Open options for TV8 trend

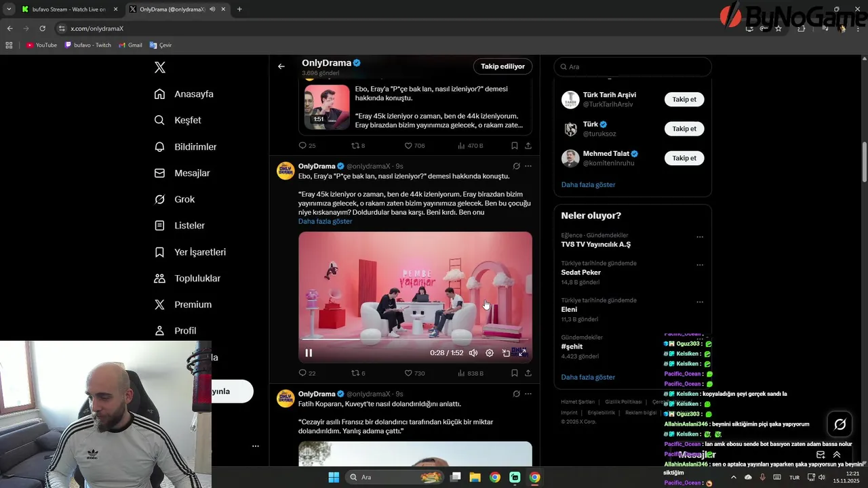click(x=700, y=237)
